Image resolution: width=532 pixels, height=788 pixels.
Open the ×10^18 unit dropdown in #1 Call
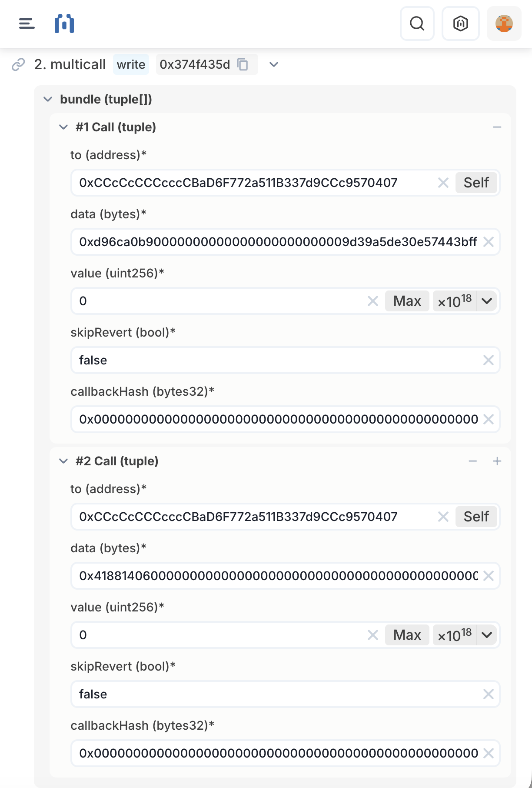pos(487,301)
